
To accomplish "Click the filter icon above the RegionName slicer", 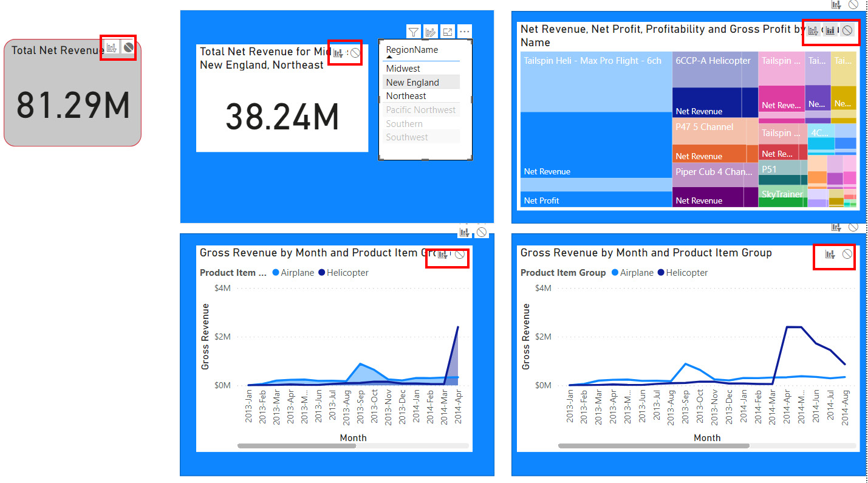I will [413, 32].
